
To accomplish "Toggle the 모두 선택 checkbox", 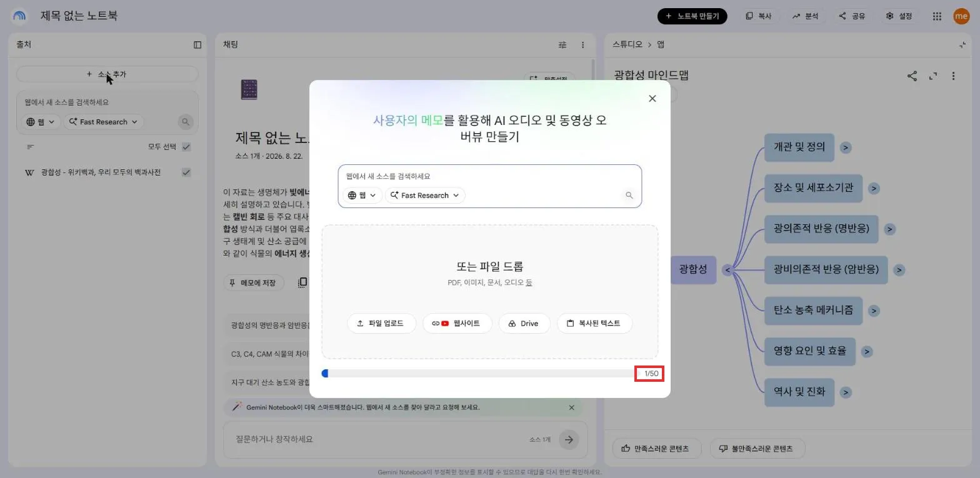I will coord(186,147).
